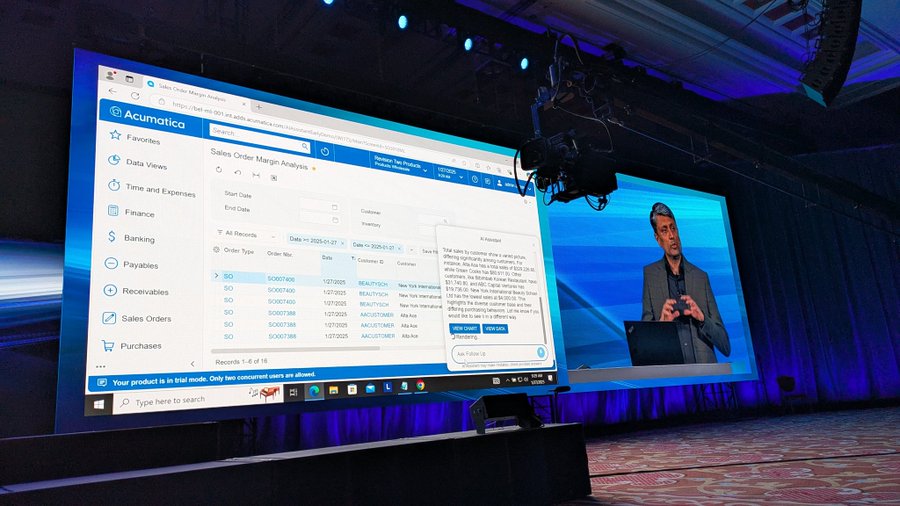This screenshot has height=506, width=900.
Task: Click the Ask Follow Up input field
Action: point(490,353)
